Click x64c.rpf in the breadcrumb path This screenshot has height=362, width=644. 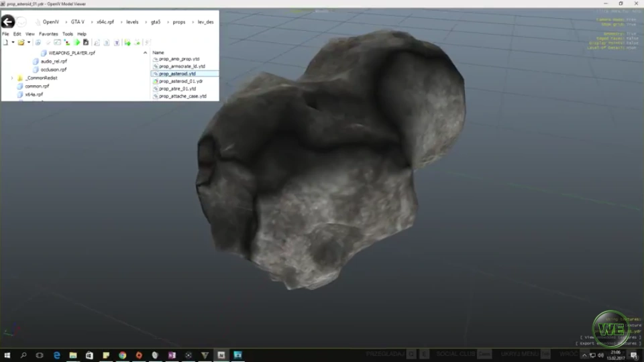tap(105, 21)
